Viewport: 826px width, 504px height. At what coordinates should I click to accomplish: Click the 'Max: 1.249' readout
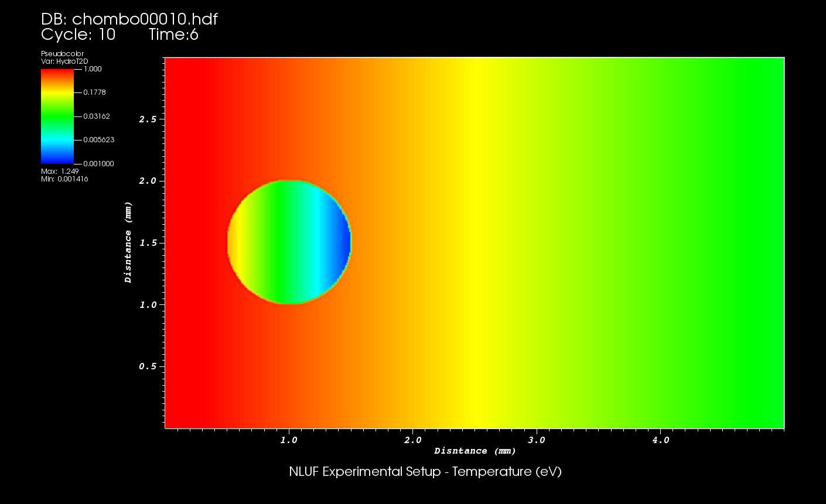pos(60,172)
